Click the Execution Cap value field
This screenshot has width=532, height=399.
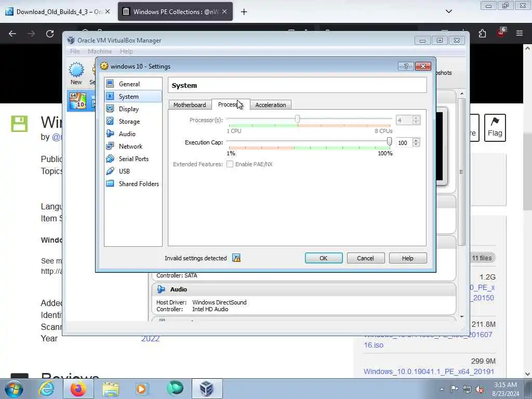coord(404,143)
